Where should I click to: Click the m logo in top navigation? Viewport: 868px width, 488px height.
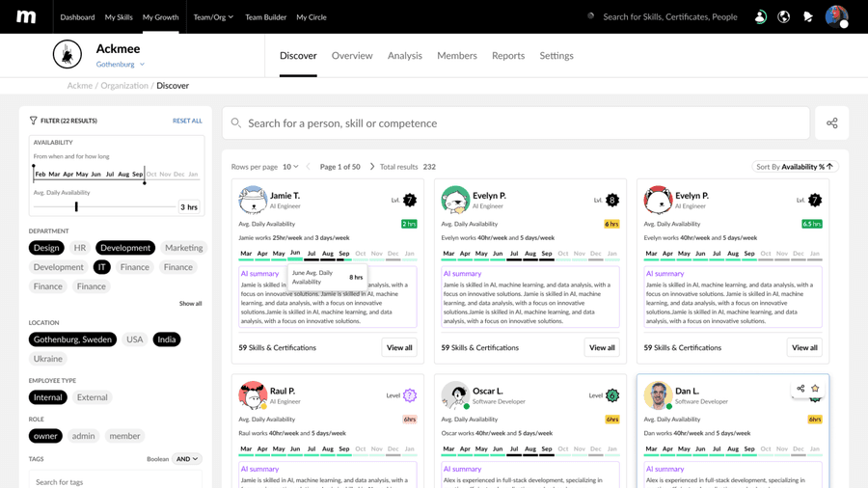coord(26,16)
